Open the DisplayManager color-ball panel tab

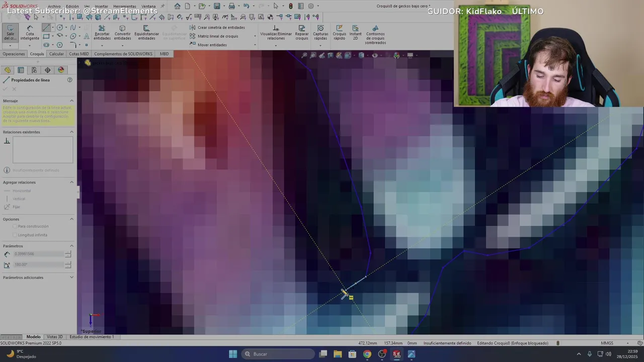point(61,70)
